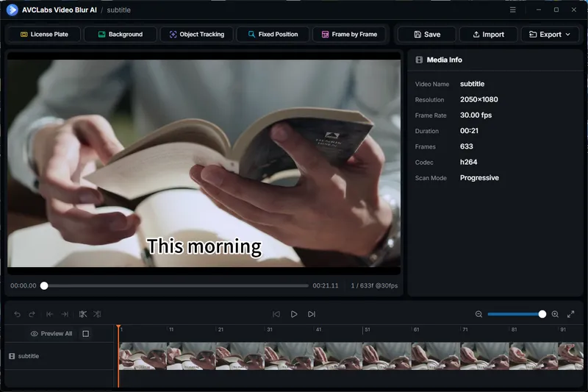The image size is (588, 392).
Task: Click the Save floppy disk icon
Action: [x=417, y=34]
